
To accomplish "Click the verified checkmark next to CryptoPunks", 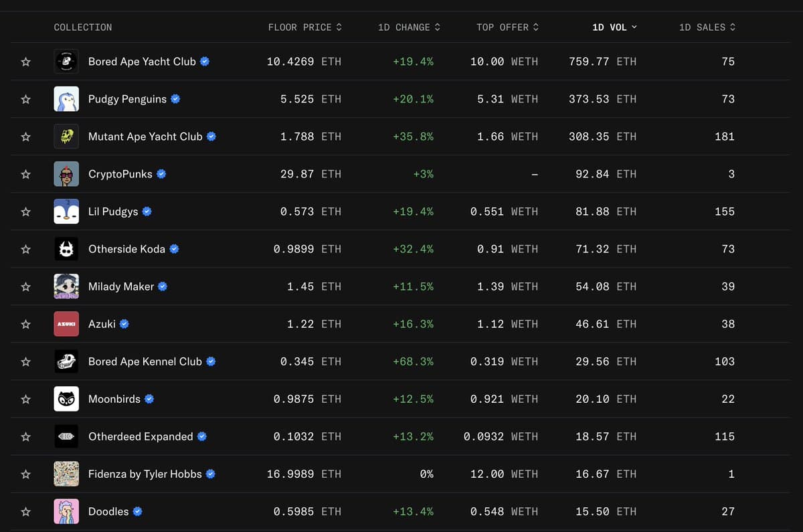I will (x=161, y=174).
